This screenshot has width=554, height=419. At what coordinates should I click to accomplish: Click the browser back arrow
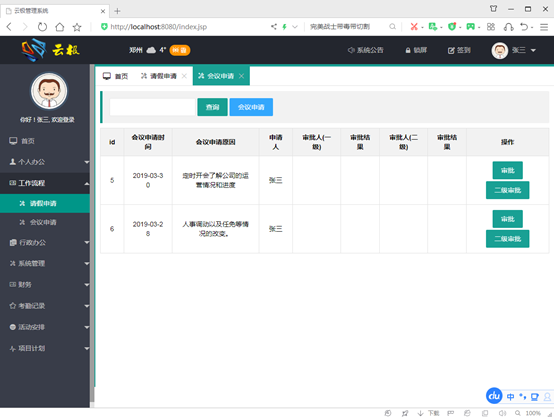point(9,27)
